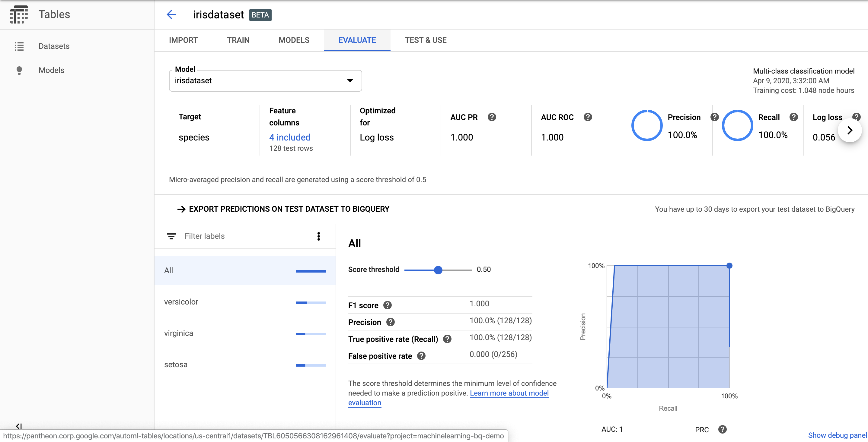Click the help icon next to AUC ROC

[x=588, y=117]
